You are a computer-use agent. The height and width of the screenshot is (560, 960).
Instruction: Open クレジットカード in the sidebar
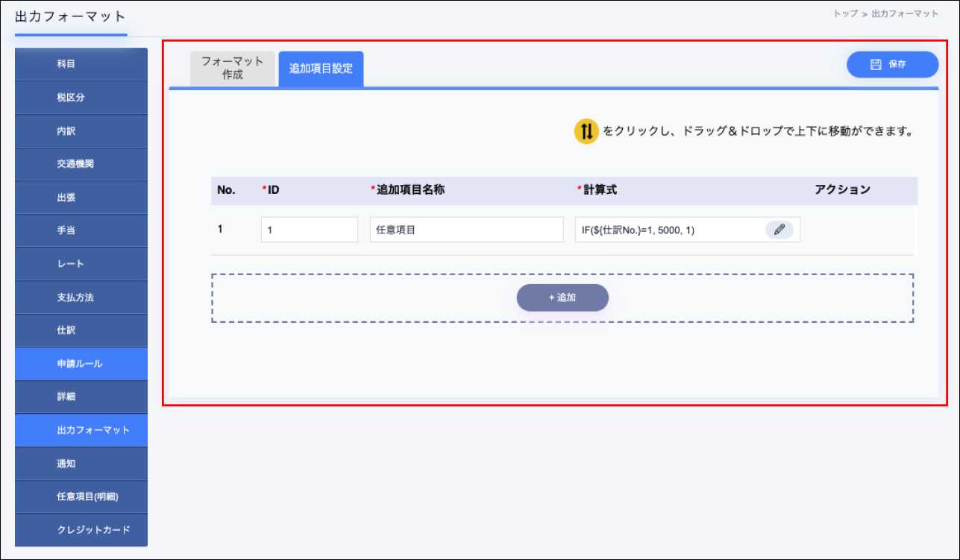[81, 530]
